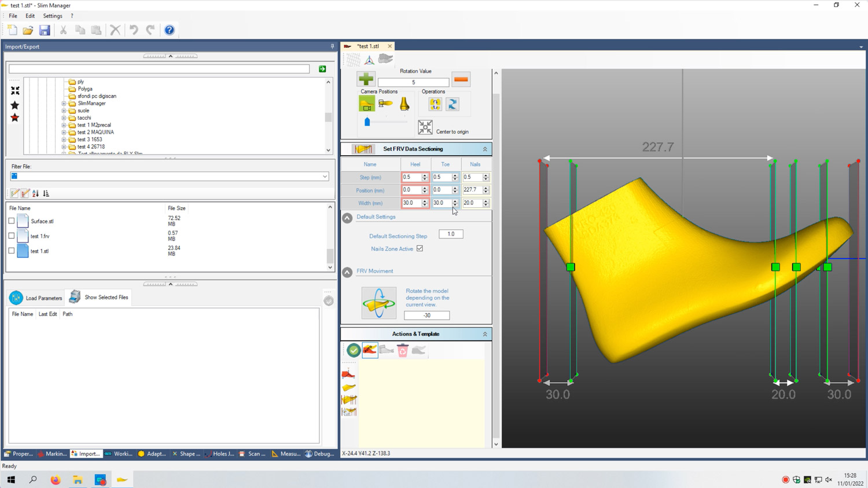This screenshot has height=488, width=868.
Task: Click the collapse arrows tree icon
Action: point(15,91)
